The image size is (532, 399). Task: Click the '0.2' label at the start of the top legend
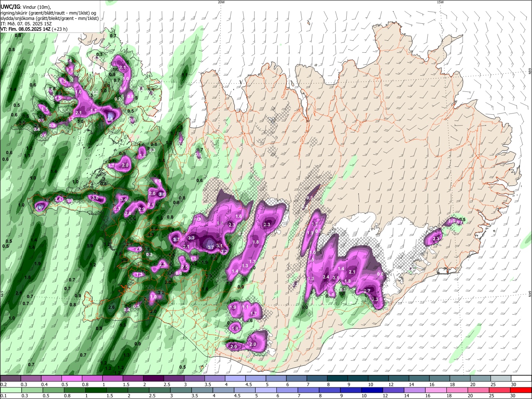(4, 384)
